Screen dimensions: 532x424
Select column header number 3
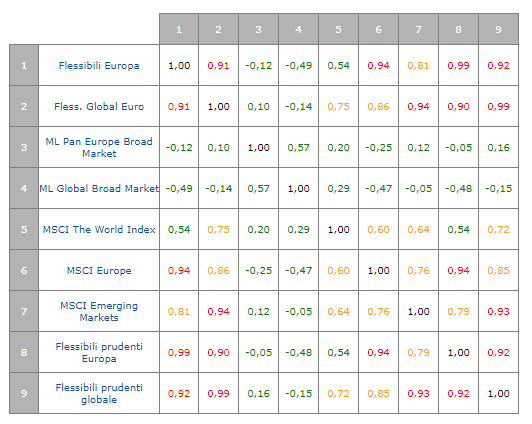[259, 30]
